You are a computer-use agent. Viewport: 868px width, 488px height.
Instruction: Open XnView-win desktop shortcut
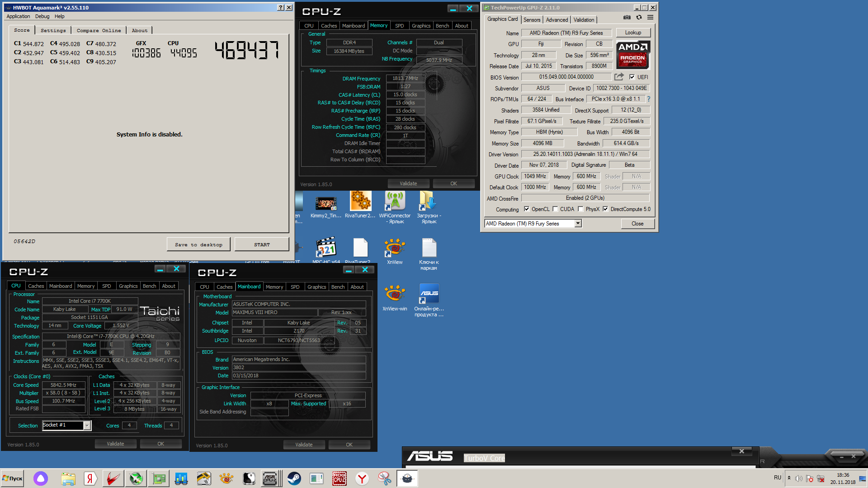coord(395,297)
